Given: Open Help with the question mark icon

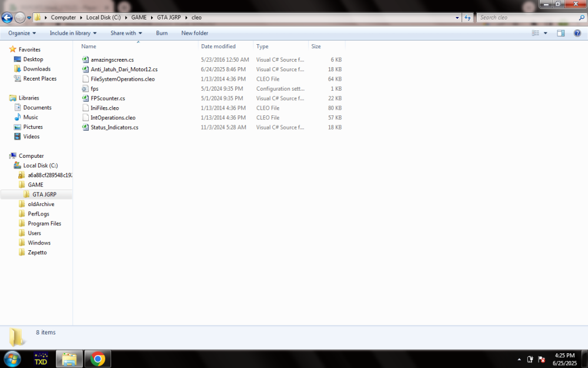Looking at the screenshot, I should point(577,33).
